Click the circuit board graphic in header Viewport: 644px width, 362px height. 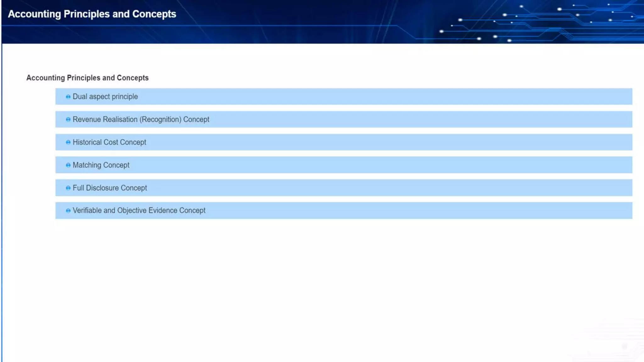pos(541,22)
